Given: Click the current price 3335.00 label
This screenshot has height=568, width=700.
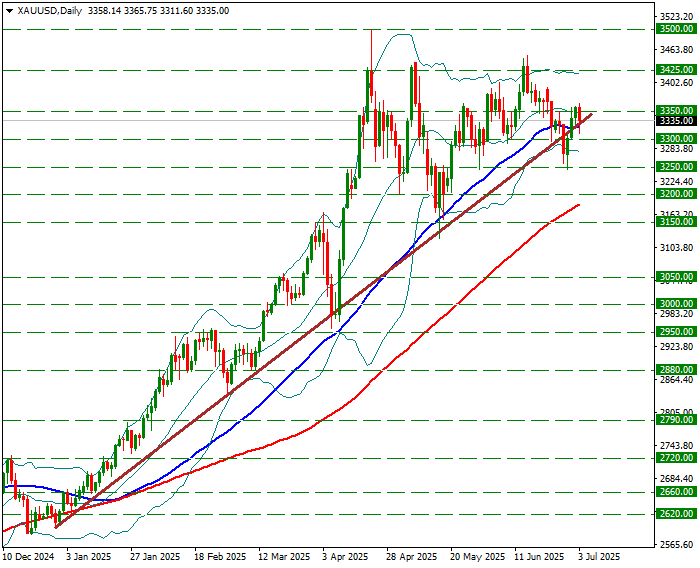Looking at the screenshot, I should click(x=676, y=121).
